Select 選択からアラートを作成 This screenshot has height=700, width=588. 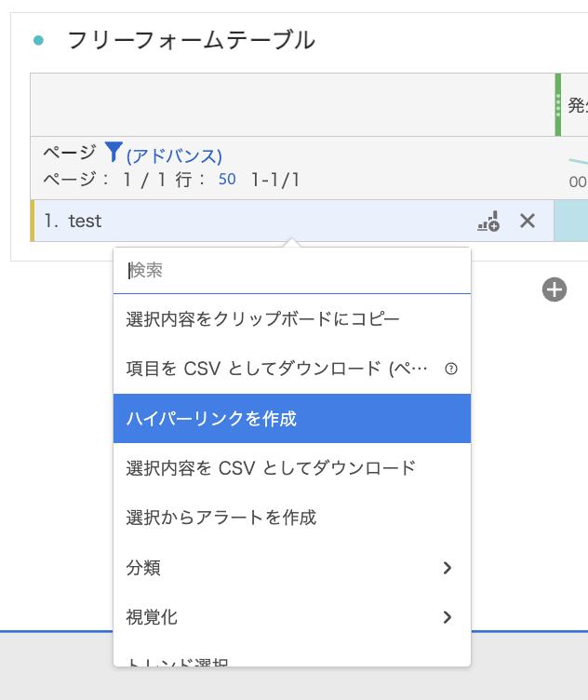(x=292, y=518)
